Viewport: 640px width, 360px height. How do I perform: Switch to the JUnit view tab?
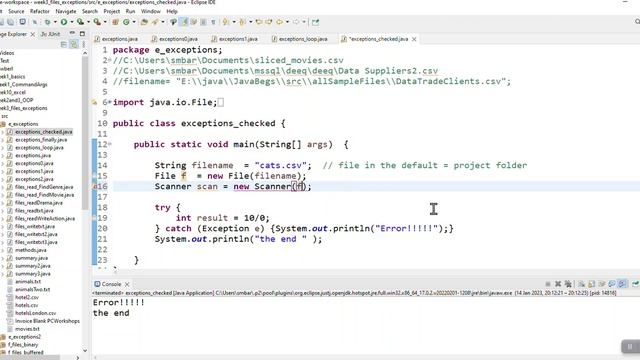[51, 34]
